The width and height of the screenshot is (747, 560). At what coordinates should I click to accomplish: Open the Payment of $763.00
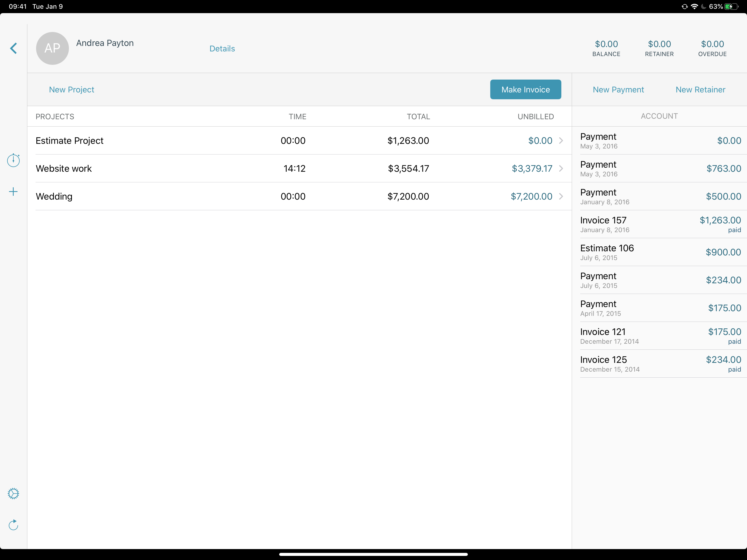tap(660, 168)
